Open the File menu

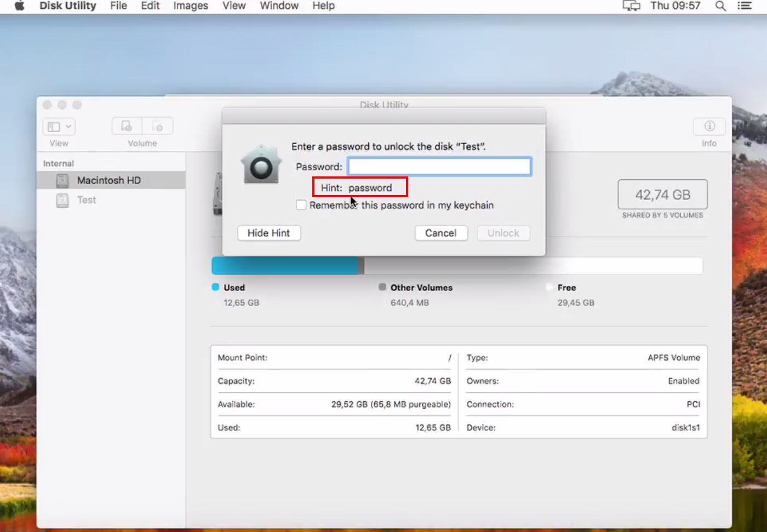118,6
